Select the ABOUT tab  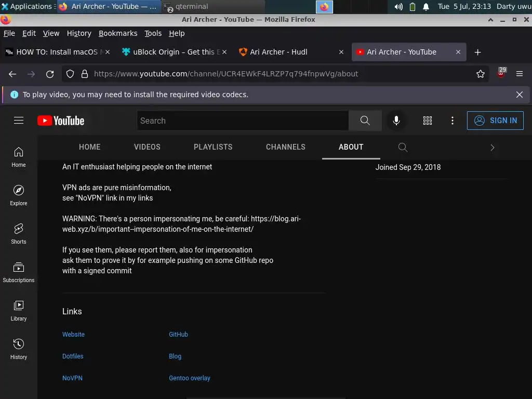[351, 147]
